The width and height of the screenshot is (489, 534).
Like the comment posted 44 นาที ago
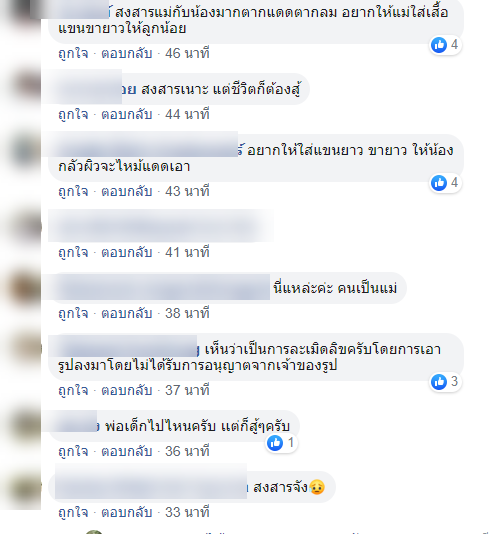73,114
